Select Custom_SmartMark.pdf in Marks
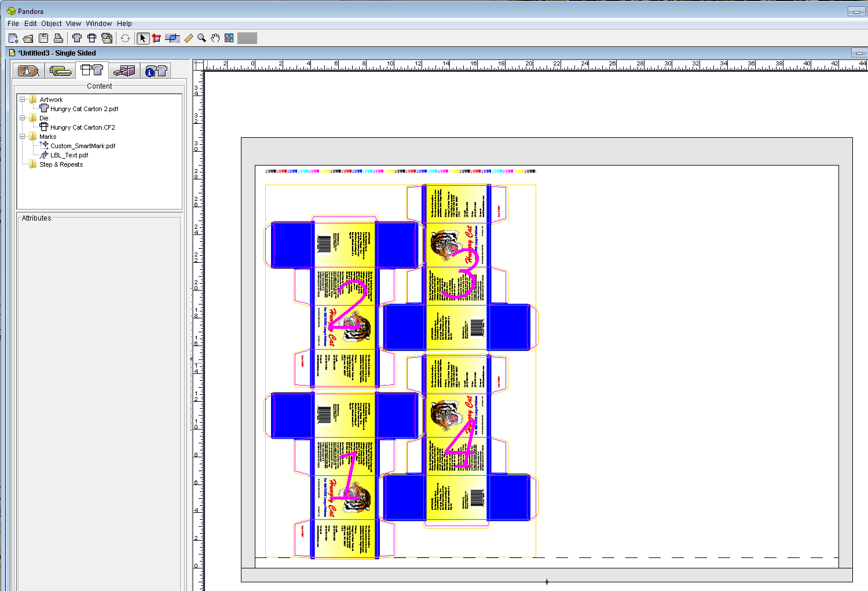 [x=82, y=146]
